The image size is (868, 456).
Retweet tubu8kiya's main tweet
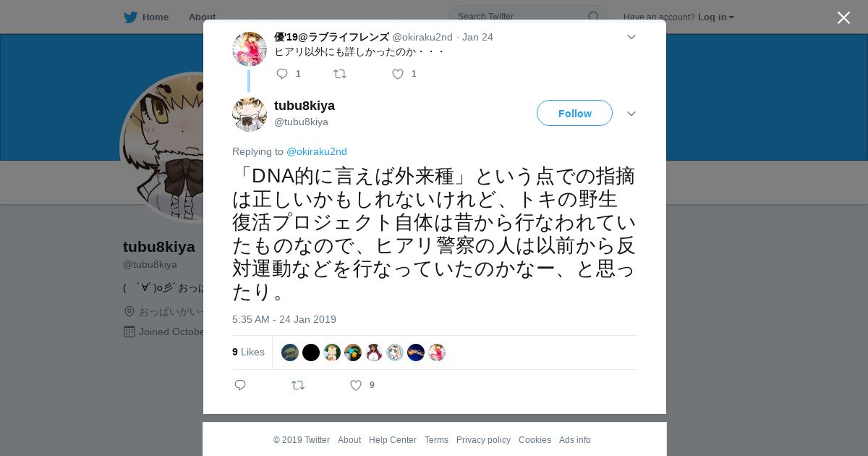[298, 385]
